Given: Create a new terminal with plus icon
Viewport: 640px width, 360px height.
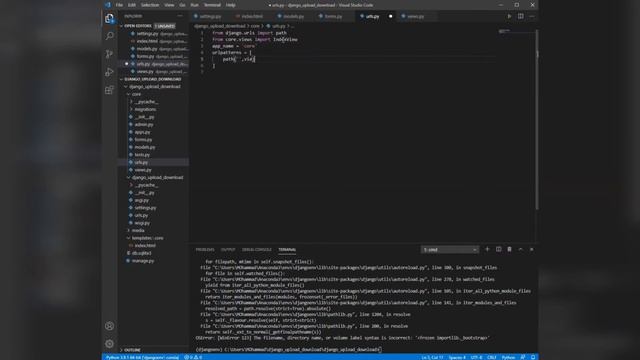Looking at the screenshot, I should click(x=487, y=249).
